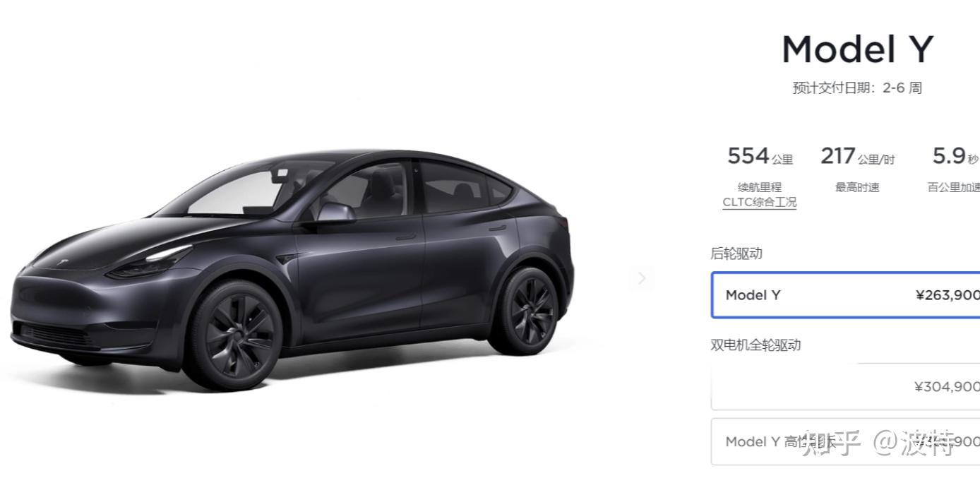This screenshot has width=980, height=483.
Task: Click the 217 公里/时 top speed stat
Action: 857,156
